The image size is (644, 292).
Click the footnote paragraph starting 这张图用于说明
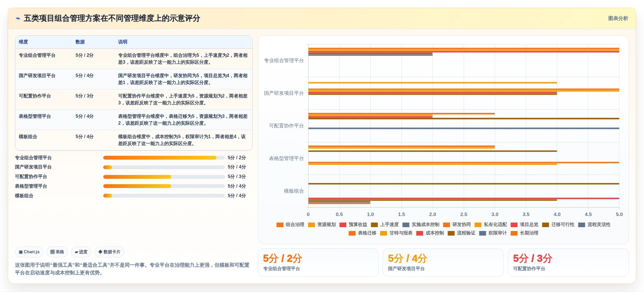(x=132, y=269)
